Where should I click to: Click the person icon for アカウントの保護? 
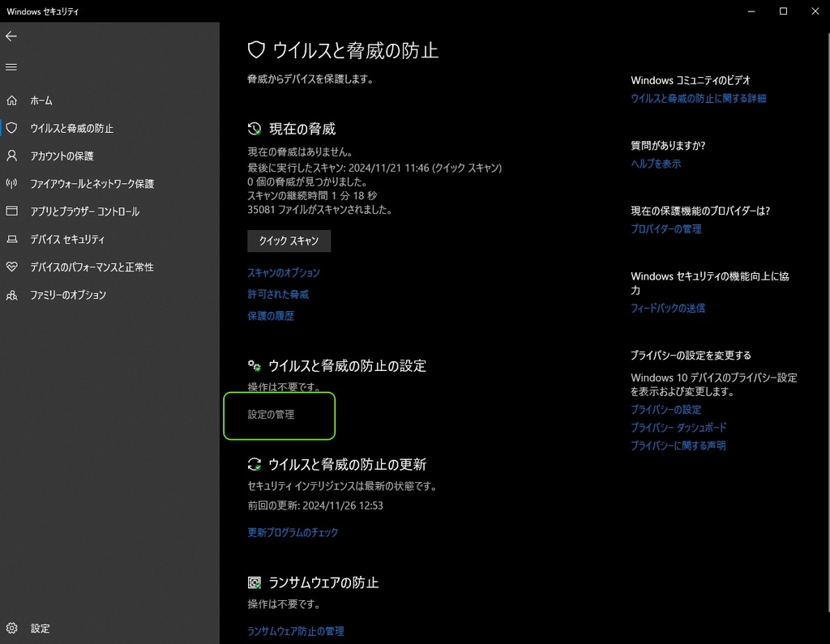11,156
